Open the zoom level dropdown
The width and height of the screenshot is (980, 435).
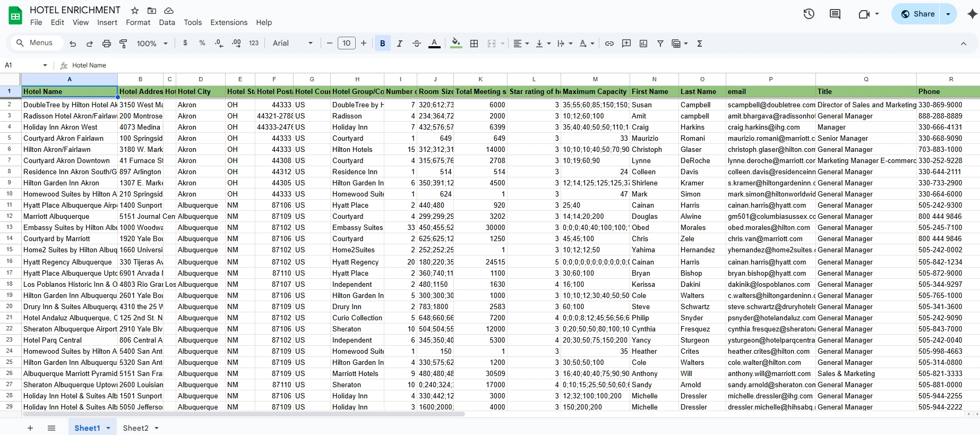point(152,44)
